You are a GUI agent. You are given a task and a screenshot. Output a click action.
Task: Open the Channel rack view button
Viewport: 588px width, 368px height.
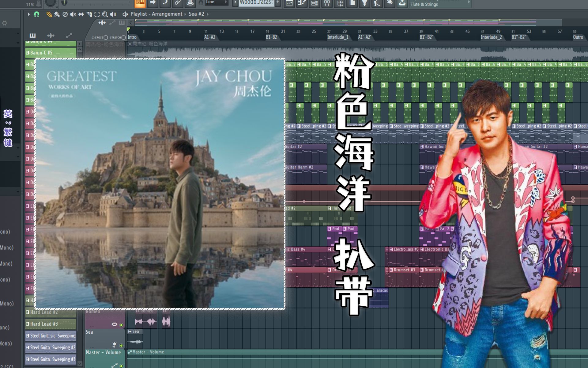point(314,3)
